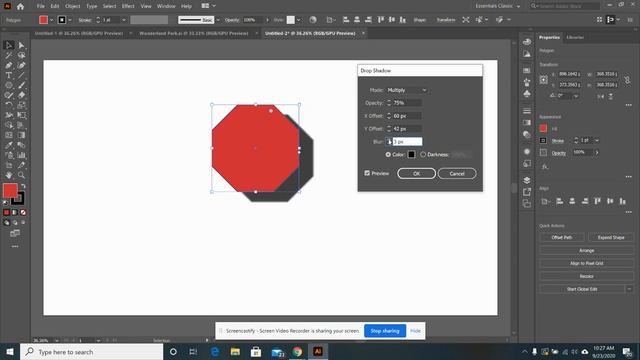640x360 pixels.
Task: Open Recolor Artwork wheel in control bar
Action: [x=313, y=20]
